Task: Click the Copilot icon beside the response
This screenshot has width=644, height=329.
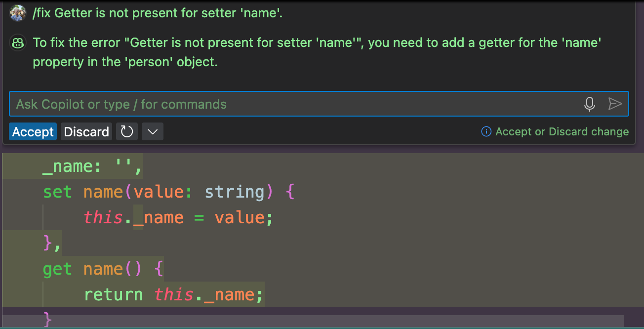Action: [18, 43]
